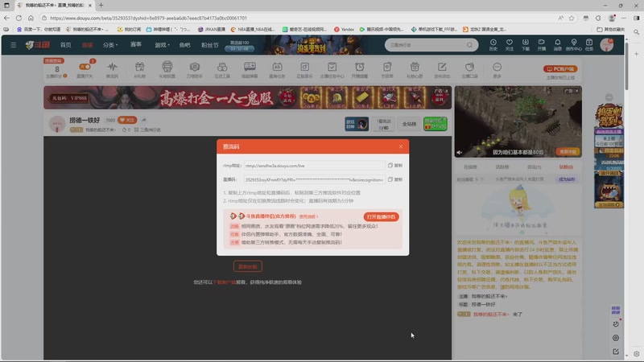The height and width of the screenshot is (362, 644).
Task: Click the 下载 download icon
Action: pyautogui.click(x=526, y=45)
